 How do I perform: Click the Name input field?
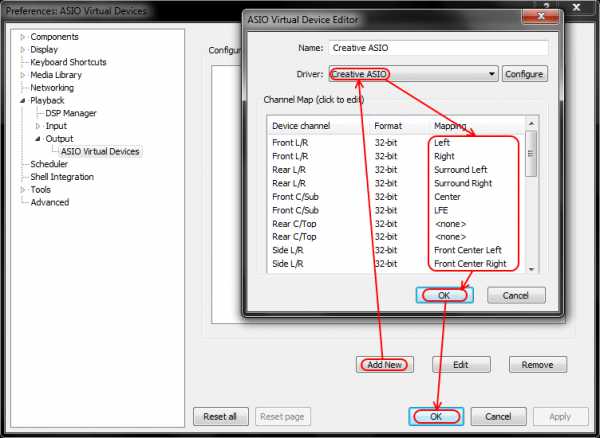[x=438, y=48]
